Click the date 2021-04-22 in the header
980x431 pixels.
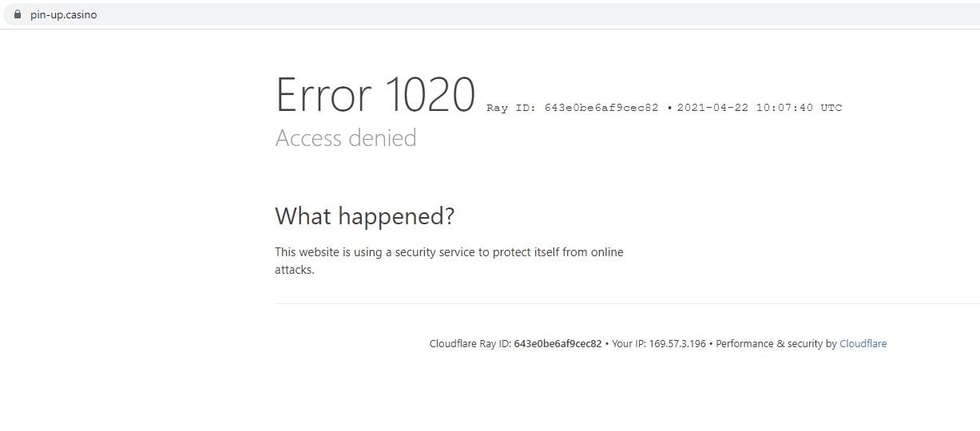(x=712, y=108)
